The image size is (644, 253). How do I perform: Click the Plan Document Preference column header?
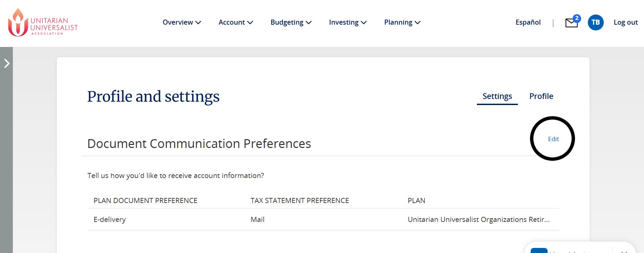coord(145,201)
